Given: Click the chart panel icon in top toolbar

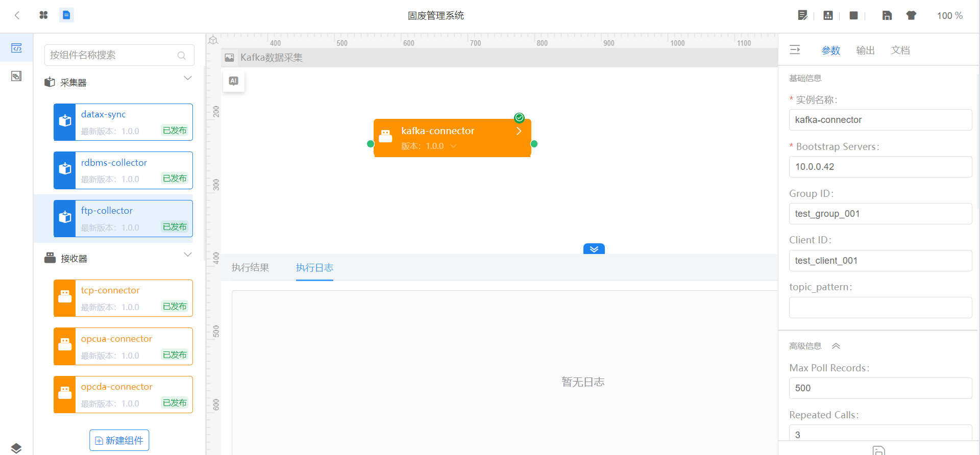Looking at the screenshot, I should (828, 15).
